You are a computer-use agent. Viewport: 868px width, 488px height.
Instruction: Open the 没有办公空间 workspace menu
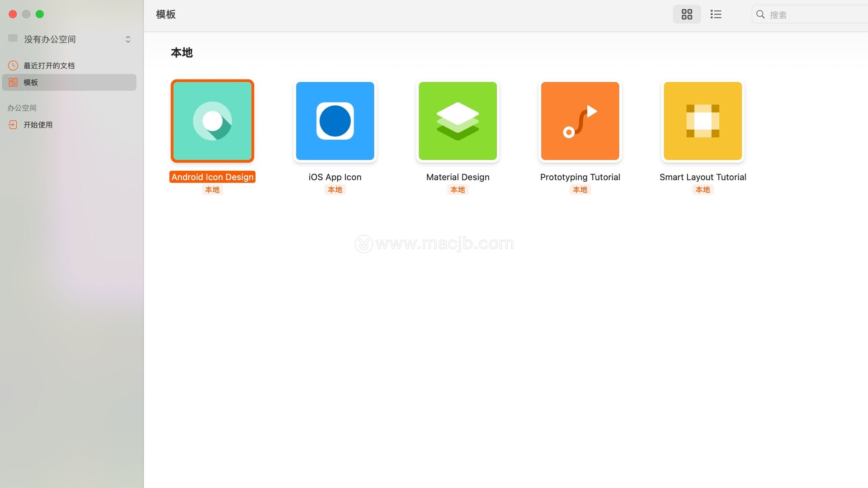tap(50, 39)
